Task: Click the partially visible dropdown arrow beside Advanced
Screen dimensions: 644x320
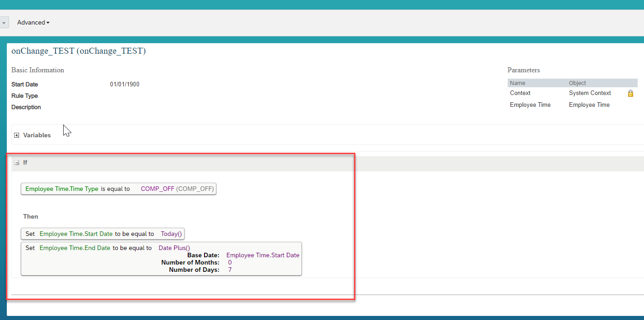Action: 4,22
